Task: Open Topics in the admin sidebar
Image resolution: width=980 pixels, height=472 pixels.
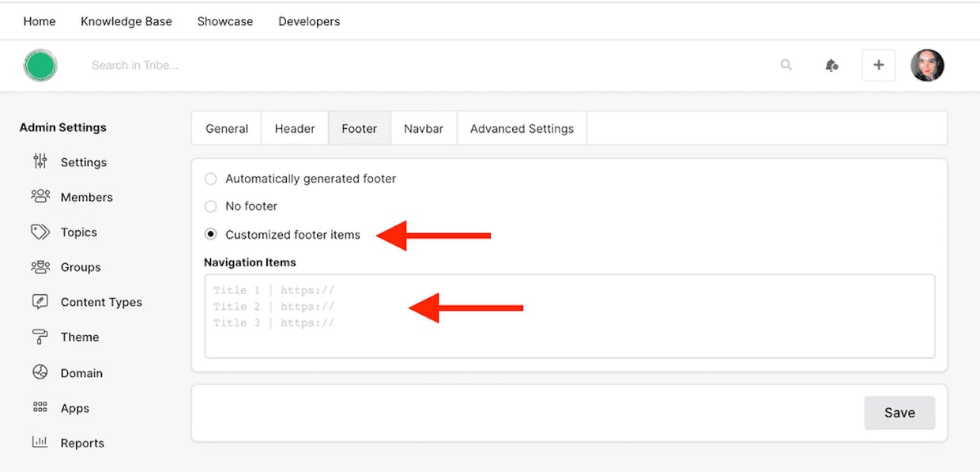Action: 79,232
